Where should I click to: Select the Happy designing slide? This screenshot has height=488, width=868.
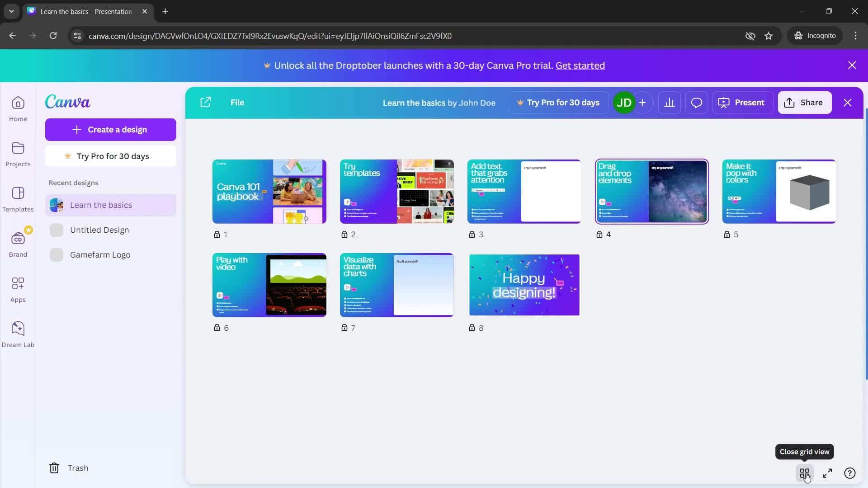(524, 285)
